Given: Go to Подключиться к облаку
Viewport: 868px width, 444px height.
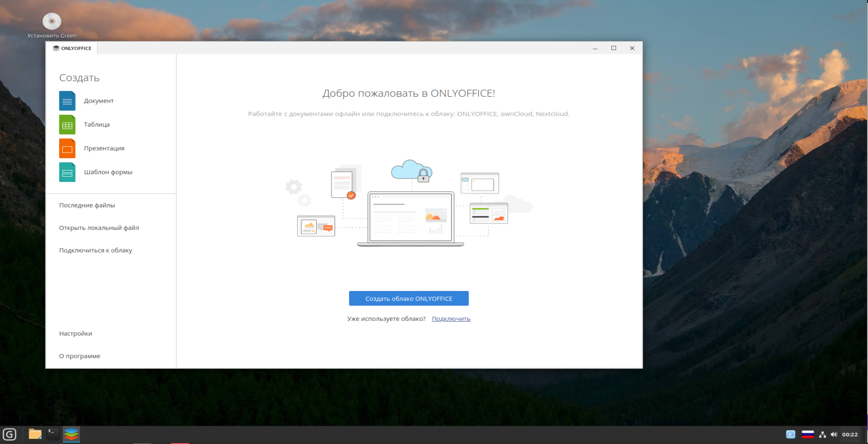Looking at the screenshot, I should [95, 250].
